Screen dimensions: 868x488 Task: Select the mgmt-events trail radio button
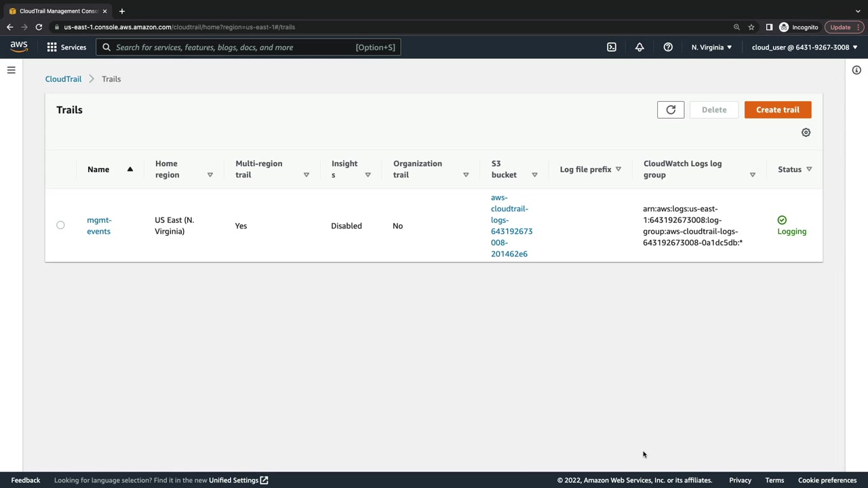[x=60, y=225]
